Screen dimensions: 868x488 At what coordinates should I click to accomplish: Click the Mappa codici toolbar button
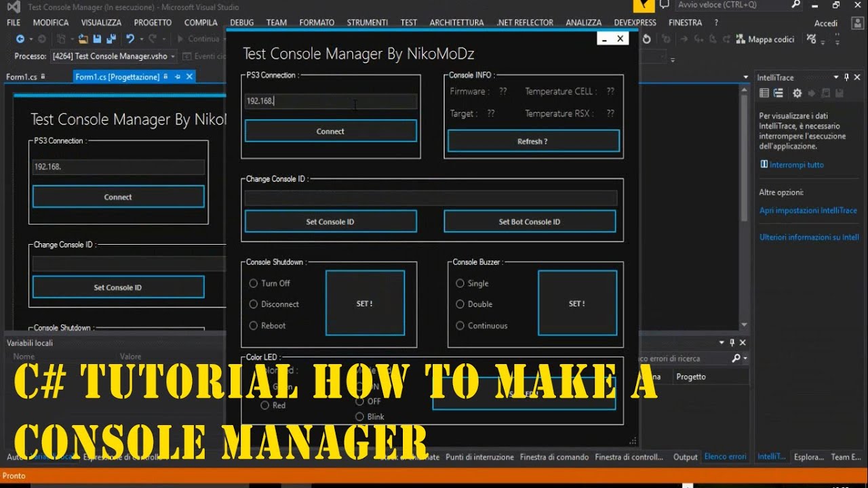coord(765,39)
